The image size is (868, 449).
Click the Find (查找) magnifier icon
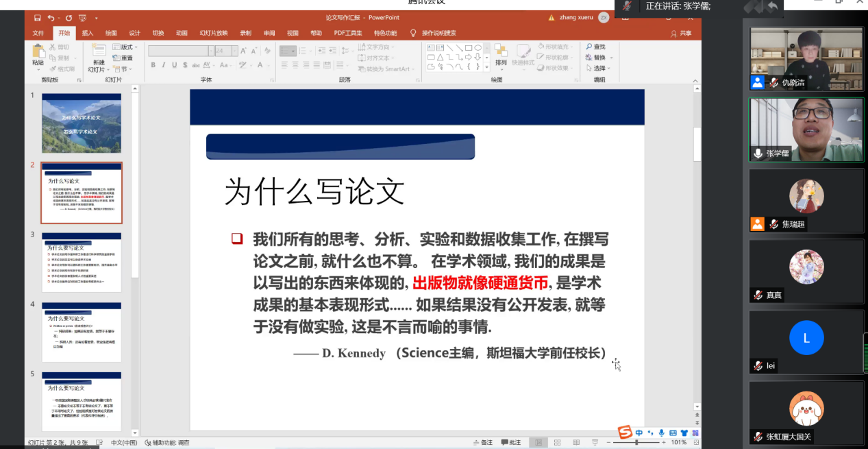(x=589, y=47)
